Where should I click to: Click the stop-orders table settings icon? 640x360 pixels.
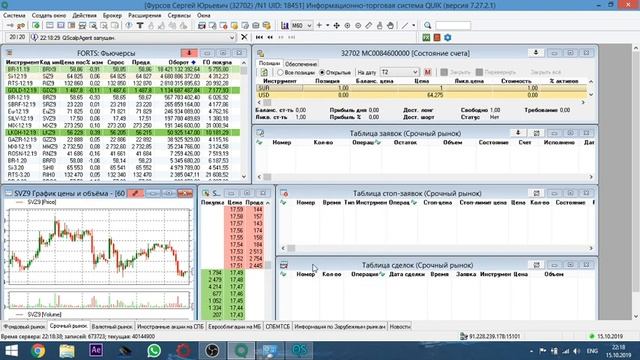pyautogui.click(x=536, y=193)
